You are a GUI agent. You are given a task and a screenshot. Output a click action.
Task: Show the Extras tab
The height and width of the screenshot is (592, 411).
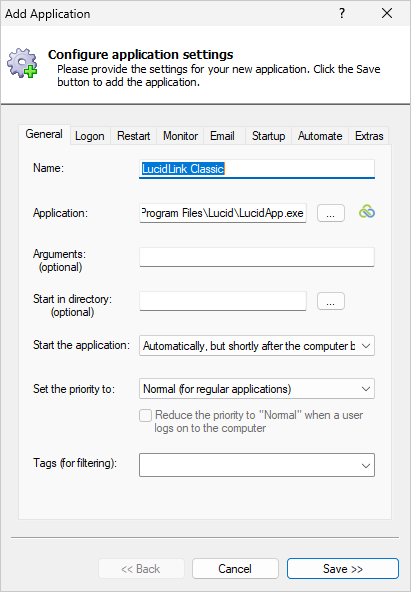tap(369, 136)
